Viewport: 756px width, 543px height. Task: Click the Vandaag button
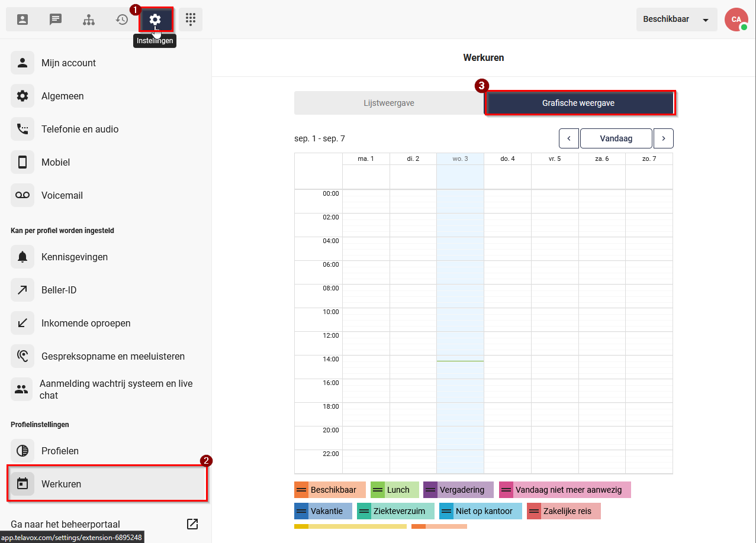(x=616, y=138)
